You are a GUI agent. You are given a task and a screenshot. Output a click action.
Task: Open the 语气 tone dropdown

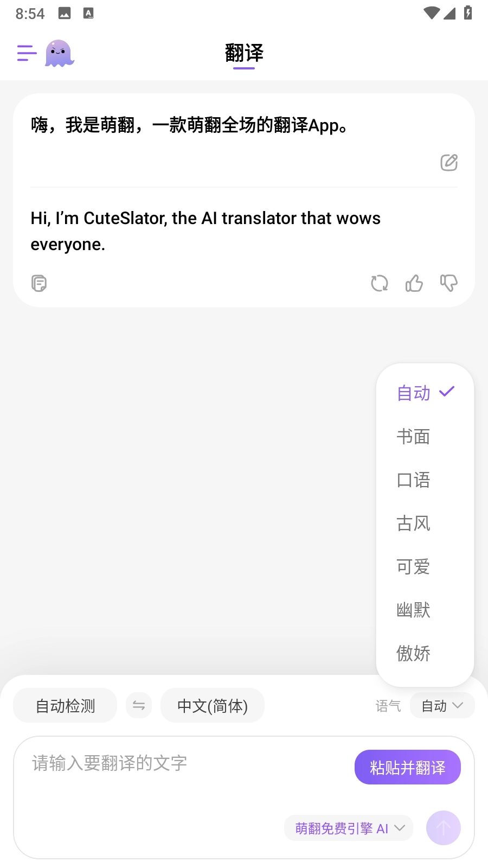point(442,705)
